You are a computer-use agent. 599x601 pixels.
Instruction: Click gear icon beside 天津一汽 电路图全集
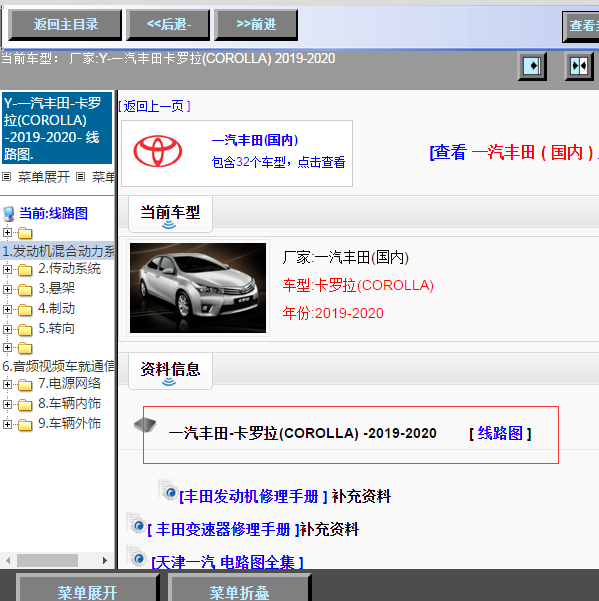tap(137, 557)
